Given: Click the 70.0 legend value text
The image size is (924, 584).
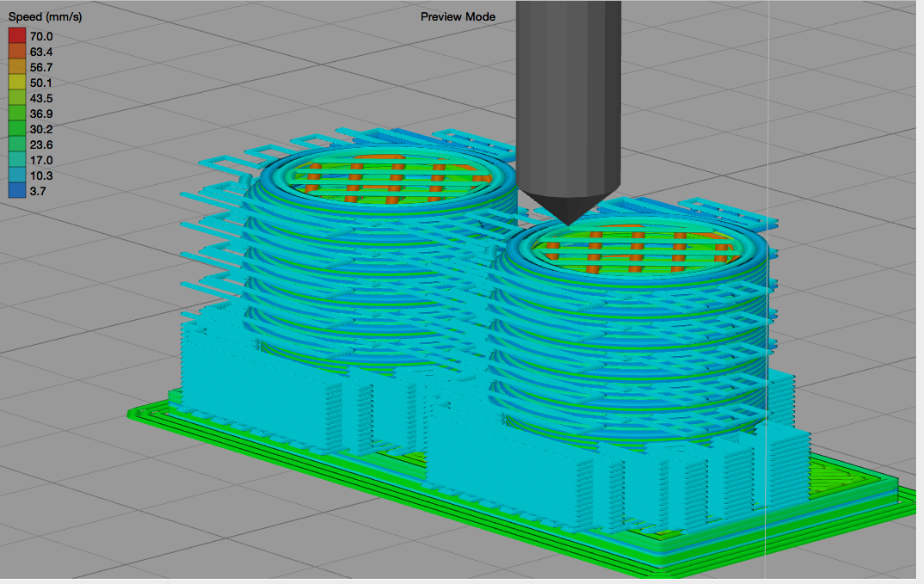Looking at the screenshot, I should tap(41, 36).
